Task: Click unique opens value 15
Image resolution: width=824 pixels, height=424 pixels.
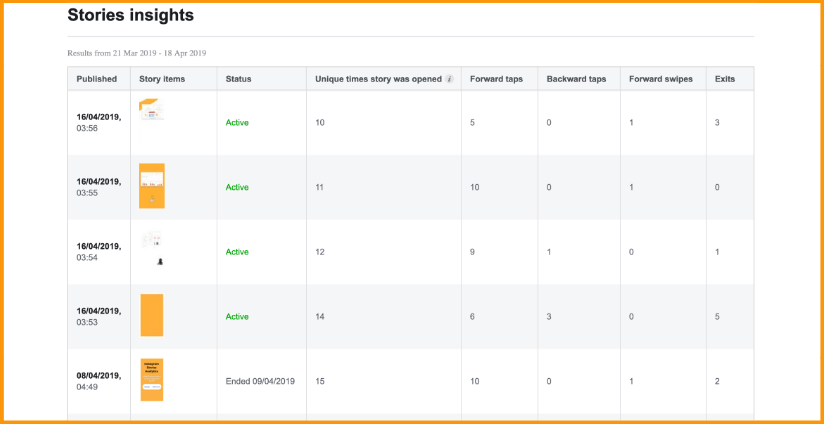Action: [x=320, y=381]
